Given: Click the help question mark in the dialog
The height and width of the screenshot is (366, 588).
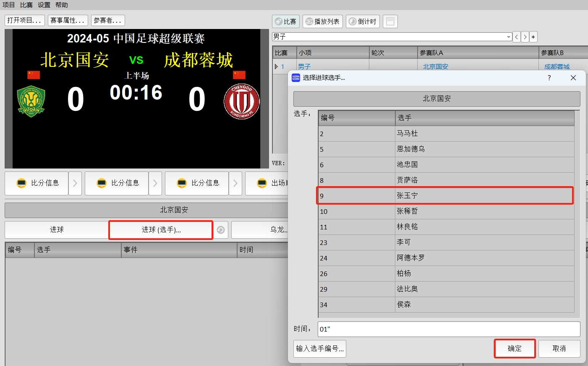Looking at the screenshot, I should pos(549,78).
